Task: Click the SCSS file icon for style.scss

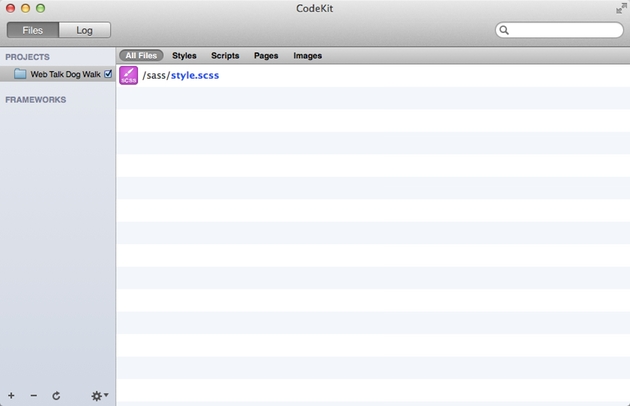Action: pos(129,76)
